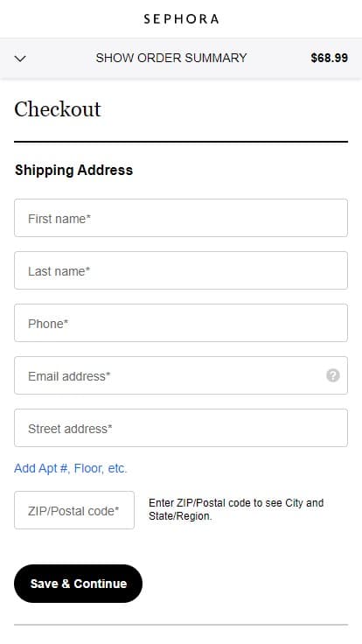The height and width of the screenshot is (644, 362).
Task: Click the Shipping Address section heading
Action: pos(73,170)
